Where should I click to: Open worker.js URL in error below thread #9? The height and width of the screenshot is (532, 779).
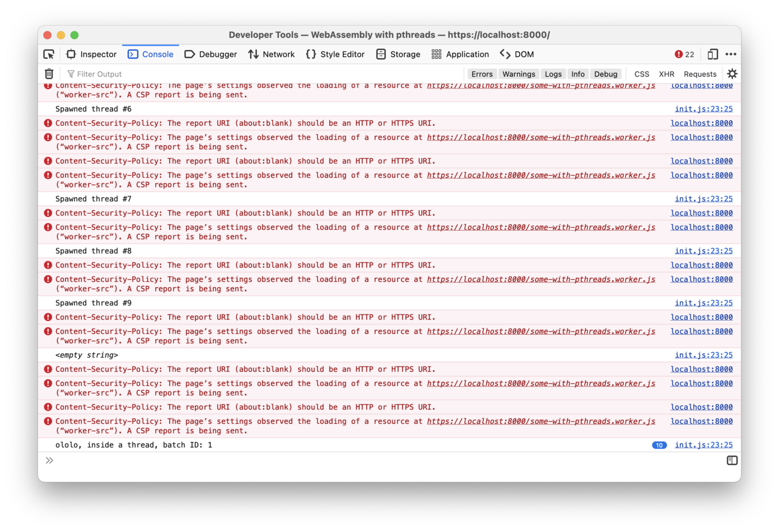pos(541,331)
